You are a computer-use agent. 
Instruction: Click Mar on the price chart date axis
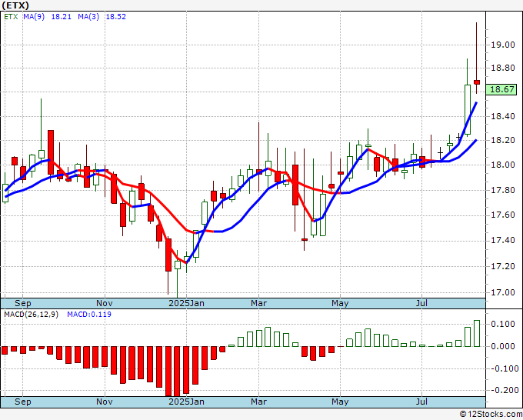point(259,303)
